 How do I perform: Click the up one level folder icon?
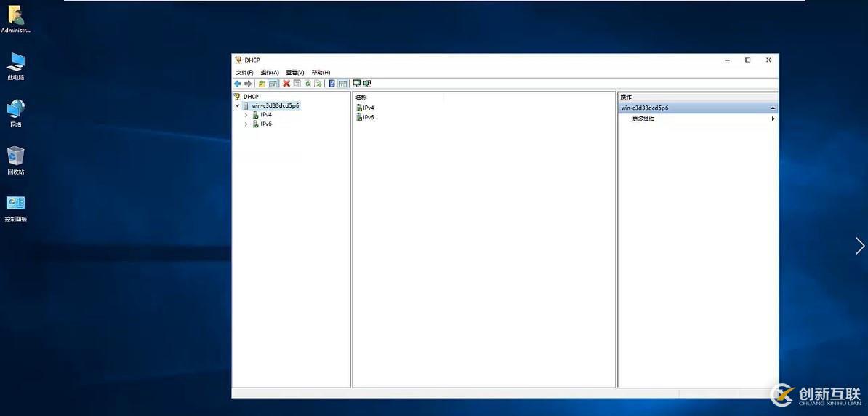coord(262,84)
